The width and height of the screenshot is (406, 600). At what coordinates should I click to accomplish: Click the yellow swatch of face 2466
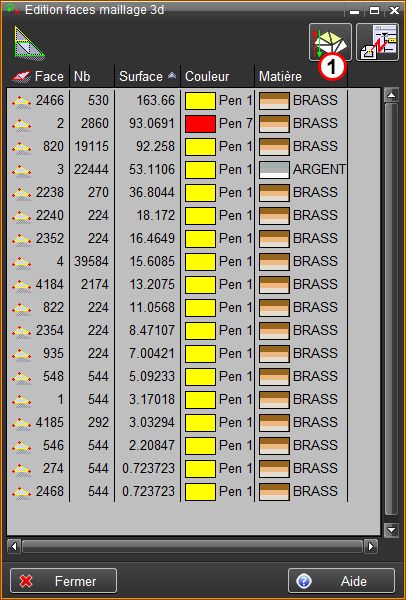(200, 101)
